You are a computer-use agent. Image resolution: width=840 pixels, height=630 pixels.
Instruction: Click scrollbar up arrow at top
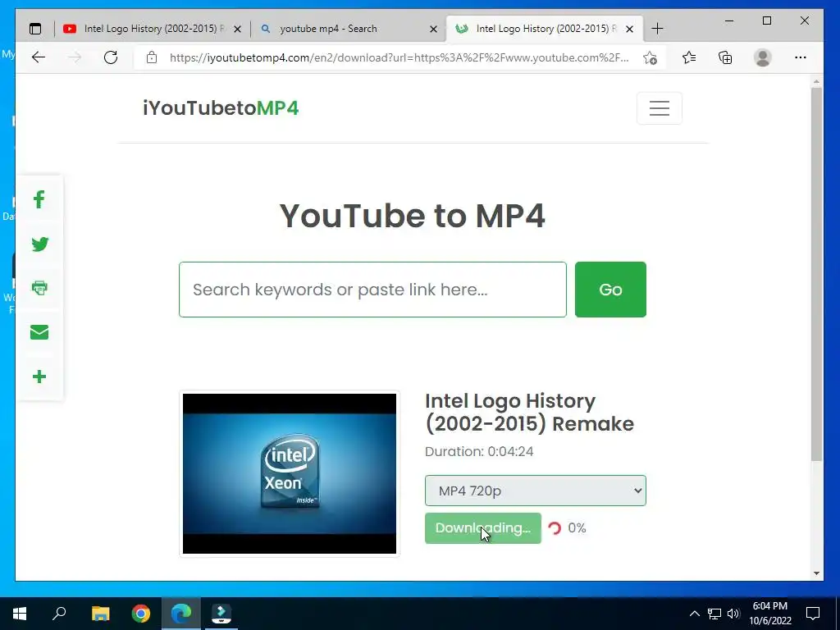coord(816,81)
